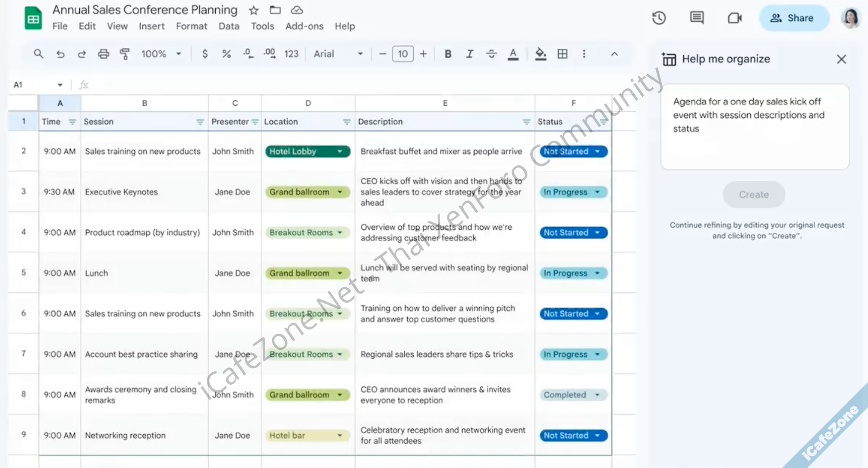Open the comments panel icon
The width and height of the screenshot is (868, 468).
696,18
